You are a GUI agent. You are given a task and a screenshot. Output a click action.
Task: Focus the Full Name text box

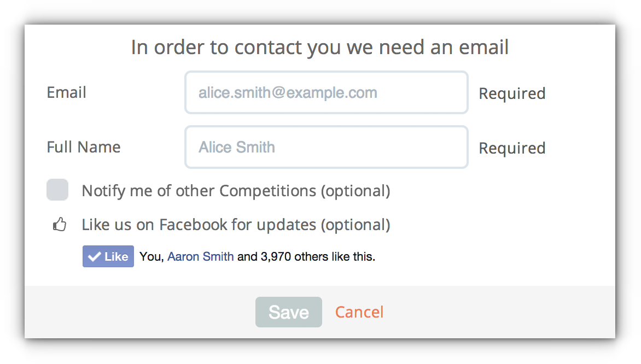(326, 147)
